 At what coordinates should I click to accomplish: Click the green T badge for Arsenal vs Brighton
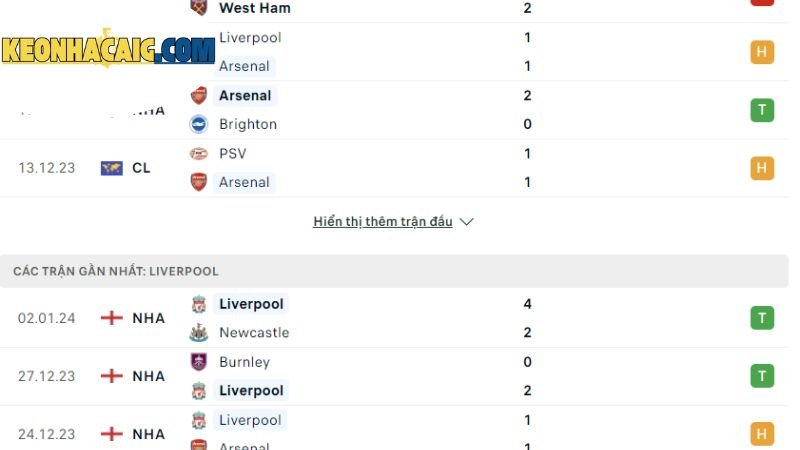pyautogui.click(x=762, y=110)
